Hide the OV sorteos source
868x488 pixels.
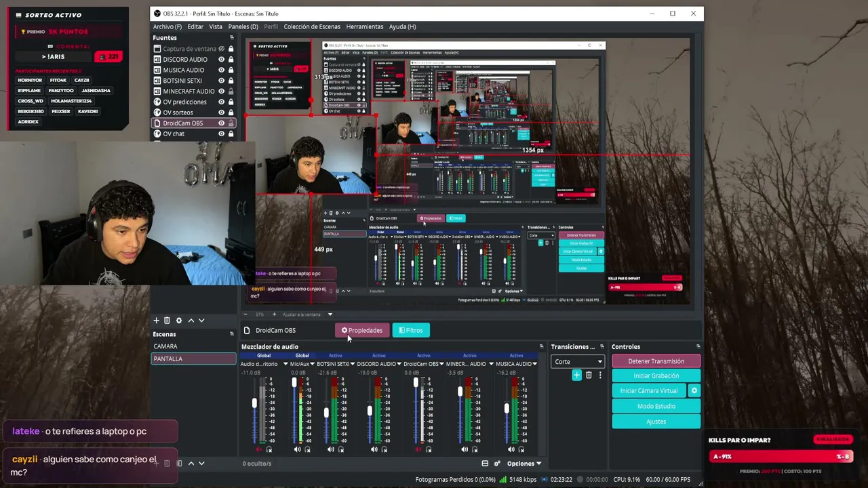click(x=221, y=113)
